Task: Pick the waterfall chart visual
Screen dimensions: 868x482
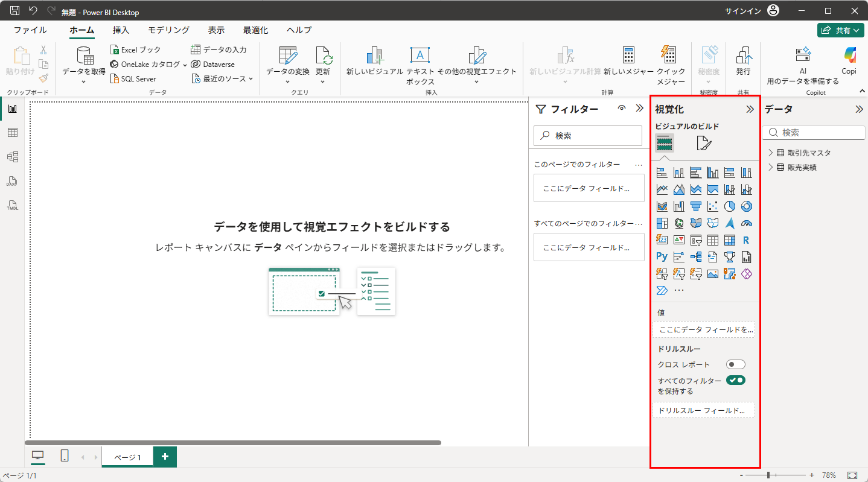Action: point(679,206)
